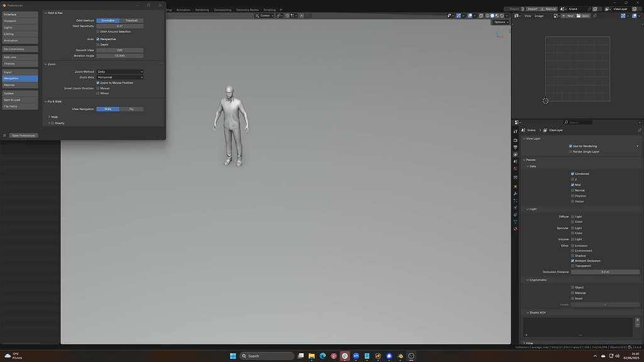
Task: Uncheck Ambient Occlusion pass
Action: [572, 261]
